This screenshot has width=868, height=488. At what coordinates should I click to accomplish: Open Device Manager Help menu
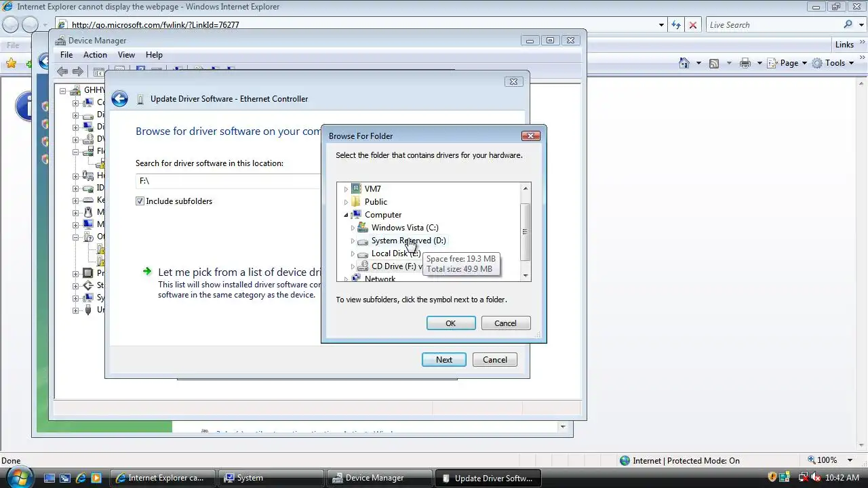pyautogui.click(x=154, y=55)
